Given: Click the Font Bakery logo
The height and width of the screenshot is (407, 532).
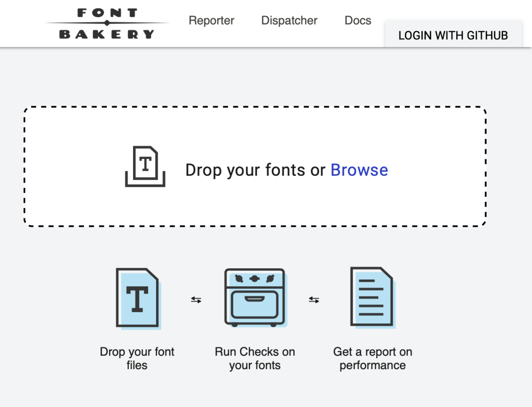Looking at the screenshot, I should (106, 24).
